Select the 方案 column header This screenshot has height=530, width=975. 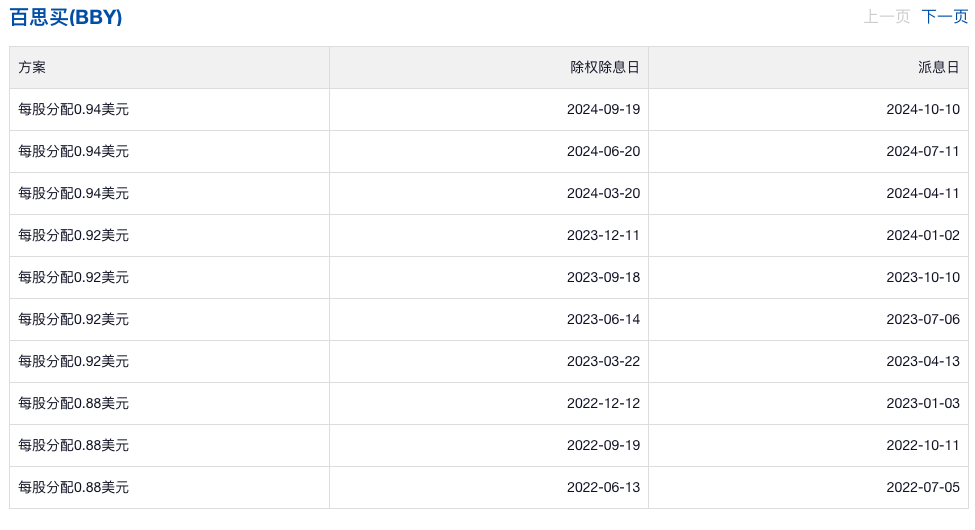tap(169, 67)
